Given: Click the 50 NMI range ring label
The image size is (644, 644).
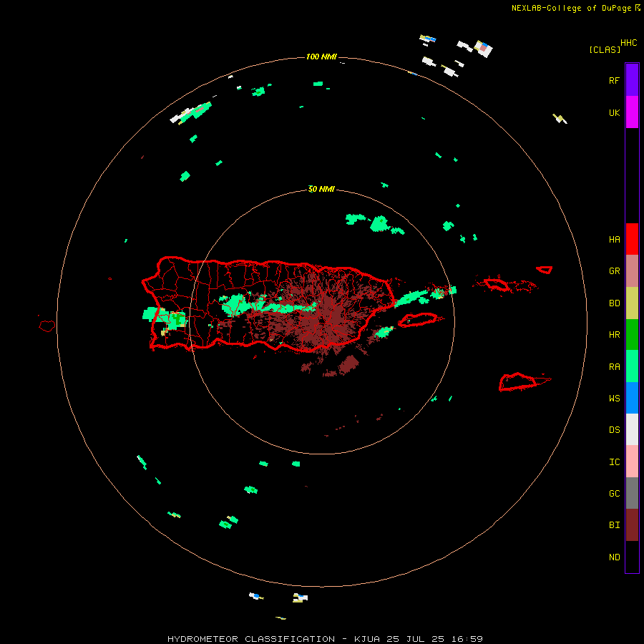Looking at the screenshot, I should [x=321, y=189].
